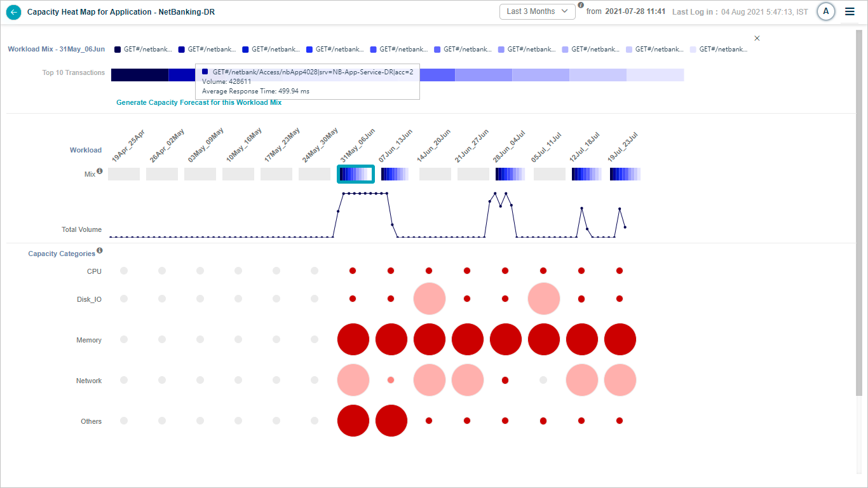Select the 07Jun_13Jun workload mix bar
Image resolution: width=868 pixels, height=488 pixels.
tap(395, 174)
